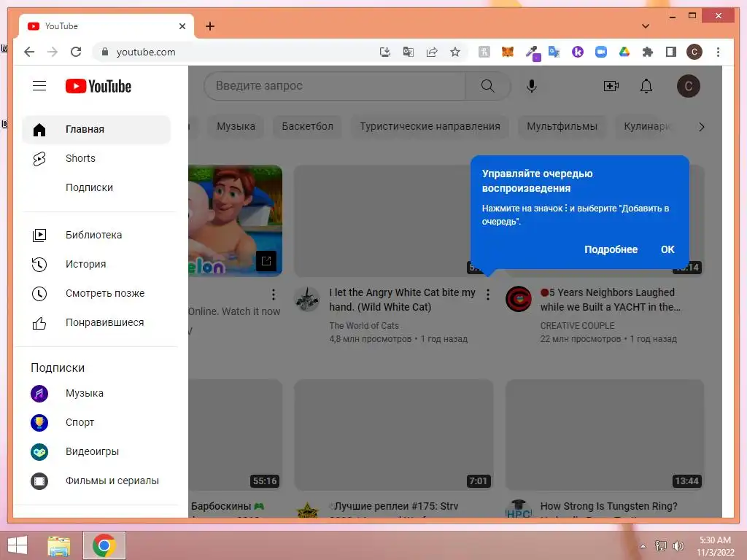747x560 pixels.
Task: Select Туристические направления chip
Action: (x=430, y=126)
